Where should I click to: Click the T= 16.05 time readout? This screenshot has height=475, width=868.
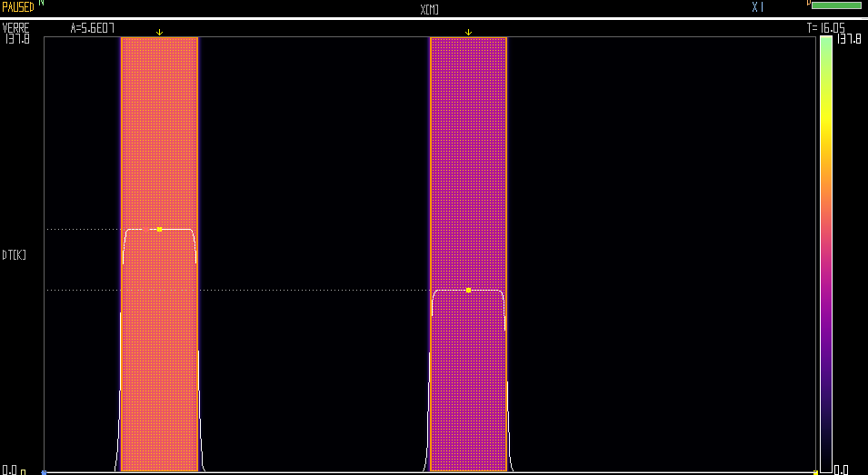click(825, 28)
